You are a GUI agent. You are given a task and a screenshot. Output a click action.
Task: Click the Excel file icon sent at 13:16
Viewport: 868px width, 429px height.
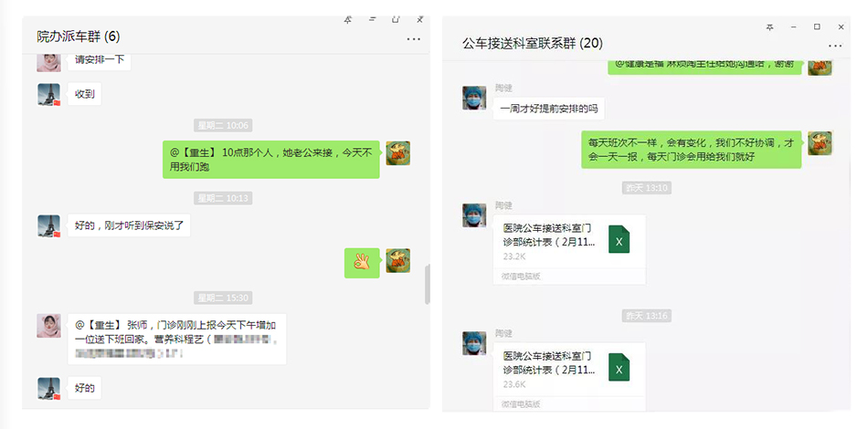(619, 367)
